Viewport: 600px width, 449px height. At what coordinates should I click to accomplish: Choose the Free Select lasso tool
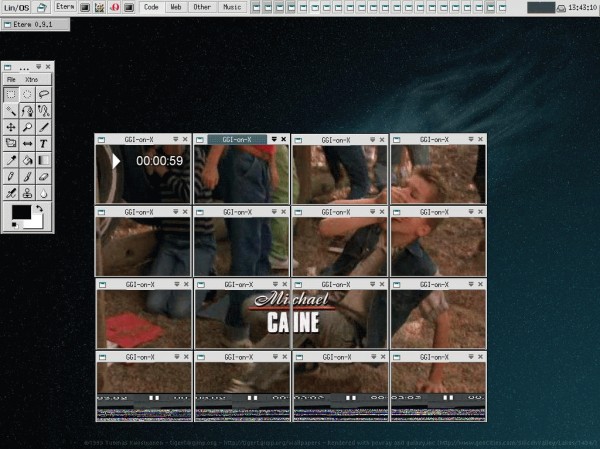pyautogui.click(x=44, y=94)
